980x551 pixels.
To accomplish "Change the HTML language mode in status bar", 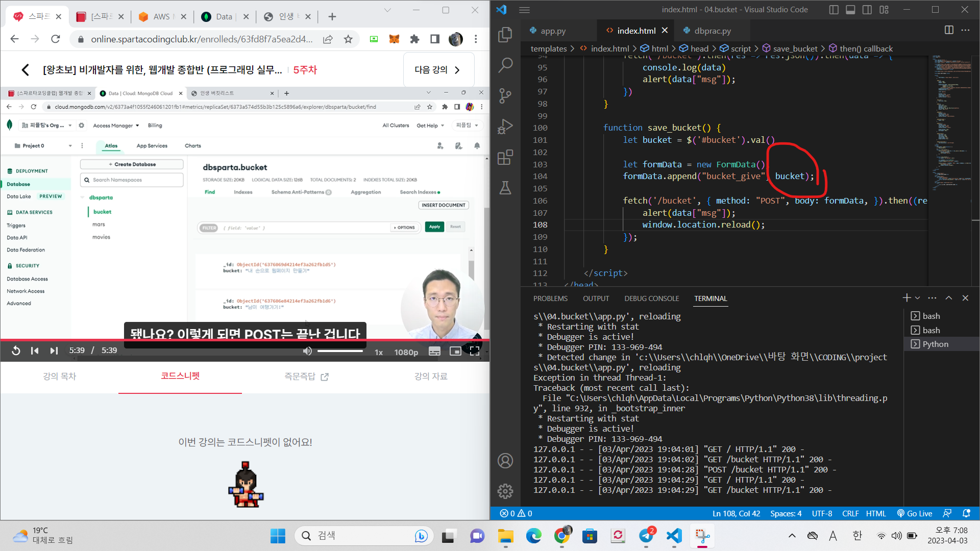I will click(x=876, y=513).
